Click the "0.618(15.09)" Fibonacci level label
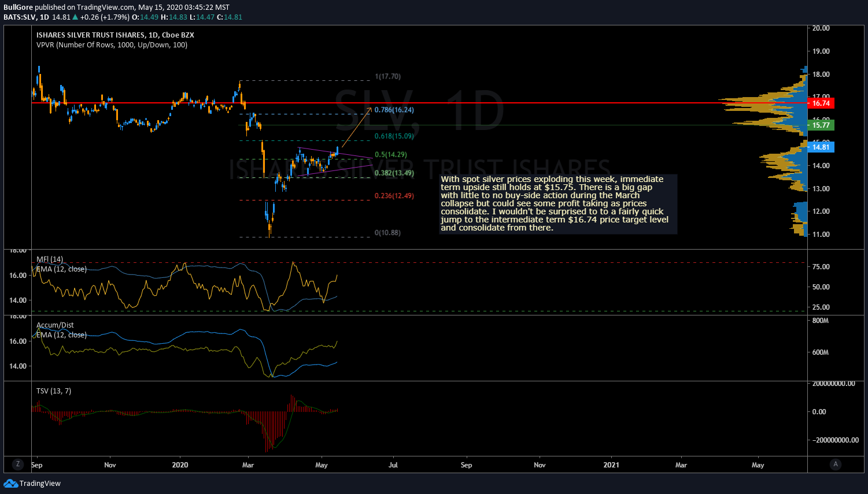Viewport: 868px width, 494px height. click(394, 136)
